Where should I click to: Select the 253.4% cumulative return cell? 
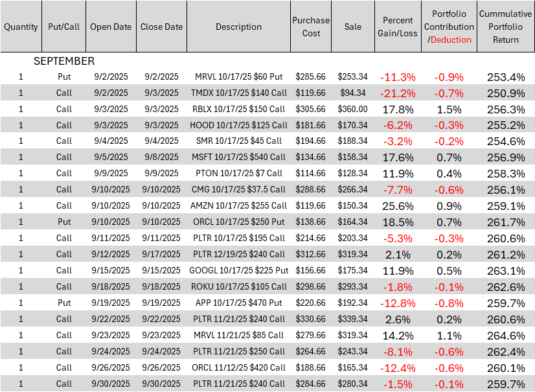506,77
